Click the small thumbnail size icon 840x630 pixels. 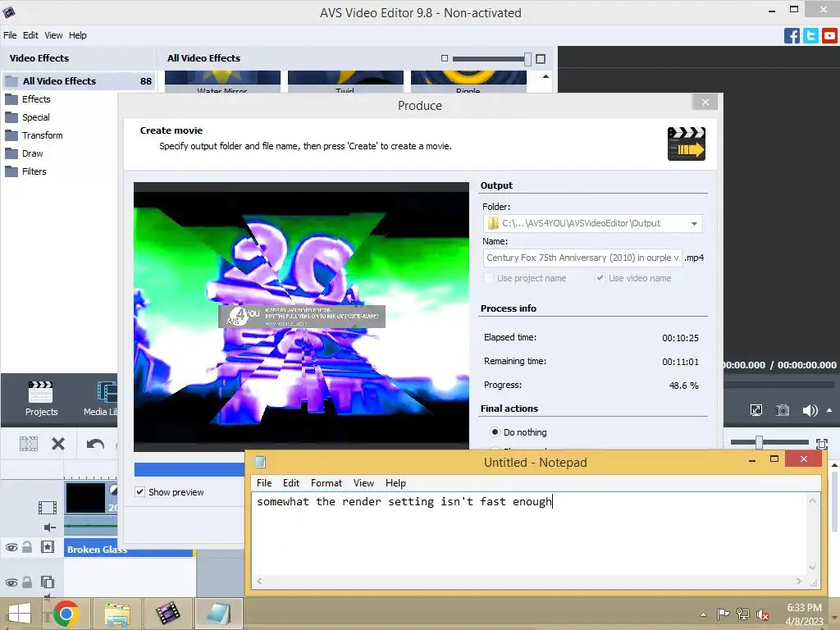point(444,58)
